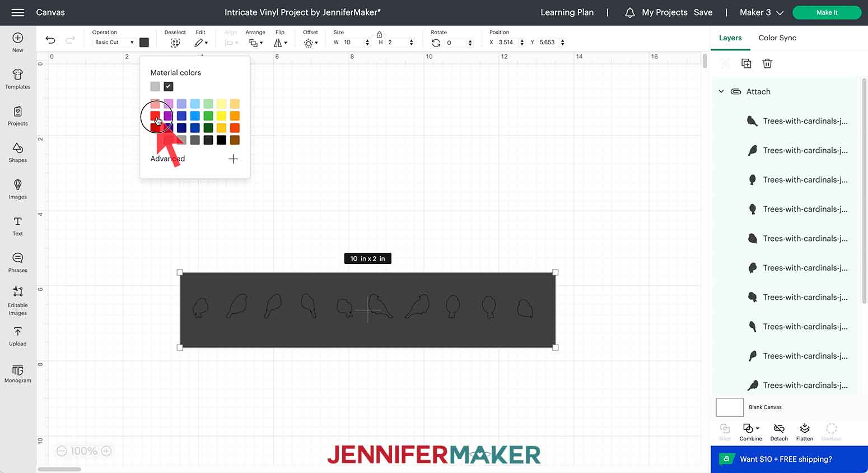Pick the light gray material color swatch
The height and width of the screenshot is (473, 868).
point(155,86)
